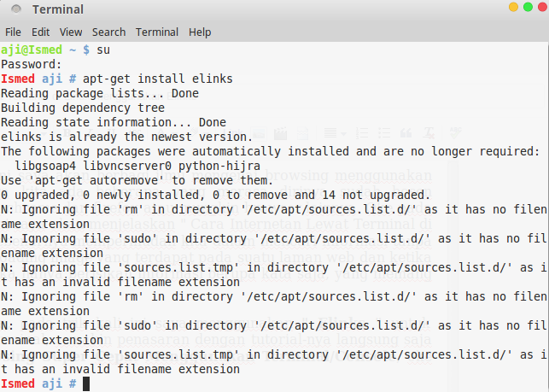Click the 'Building dependency tree' line
Image resolution: width=549 pixels, height=392 pixels.
tap(83, 108)
